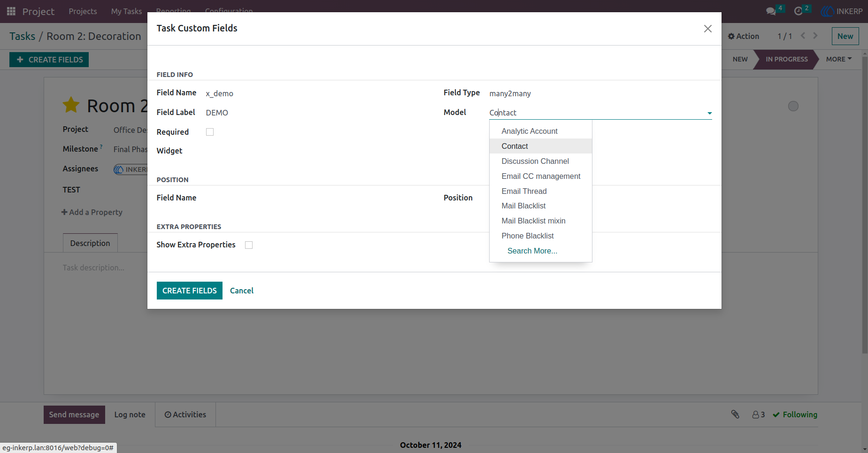This screenshot has height=453, width=868.
Task: Set stage to IN PROGRESS
Action: [787, 59]
